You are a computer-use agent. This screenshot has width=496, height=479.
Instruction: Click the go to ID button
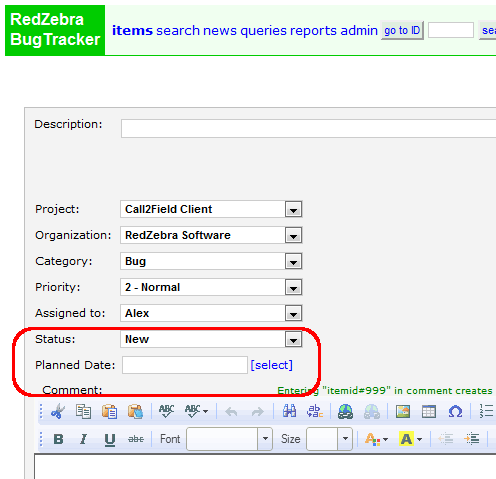tap(402, 31)
